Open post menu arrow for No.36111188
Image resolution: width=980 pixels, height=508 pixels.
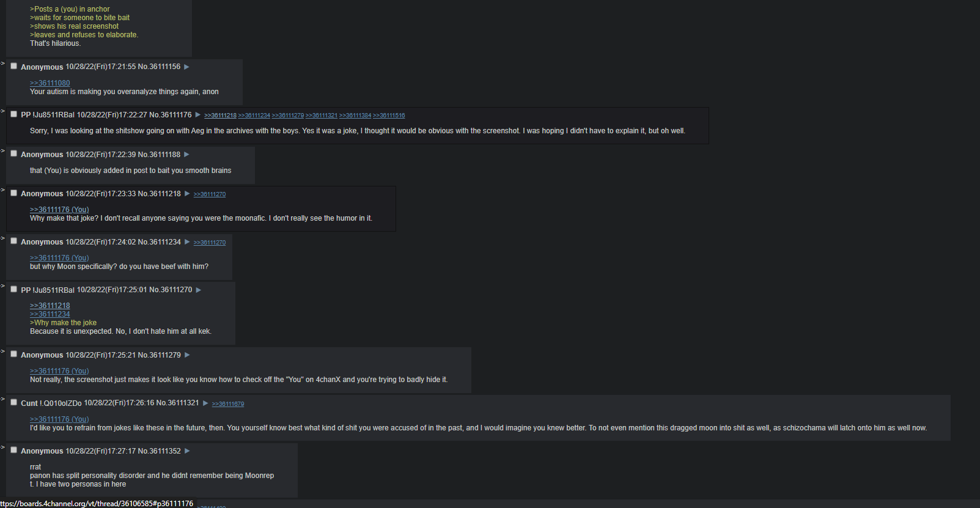[x=186, y=155]
